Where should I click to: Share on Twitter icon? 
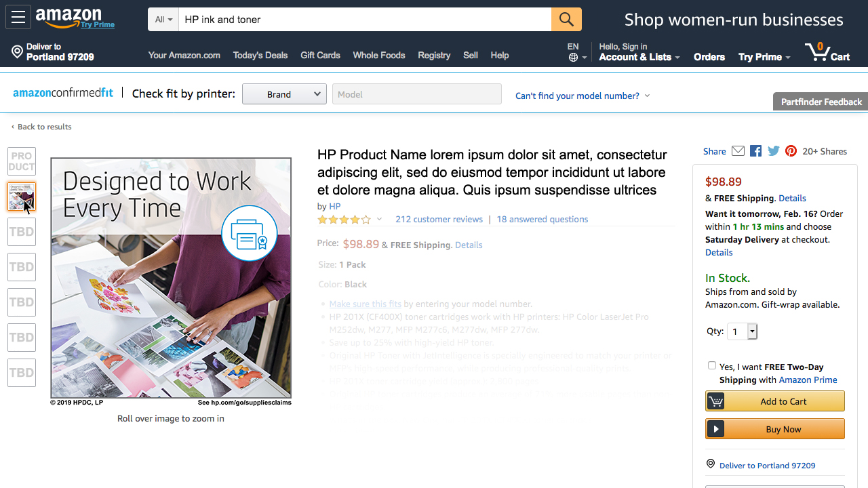(x=774, y=151)
